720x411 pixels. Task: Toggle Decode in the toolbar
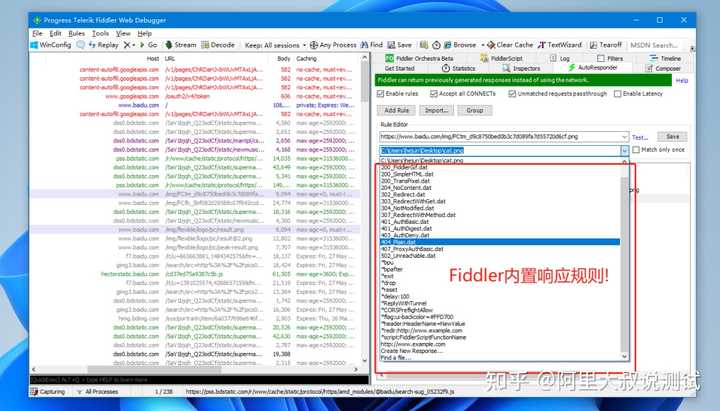218,45
